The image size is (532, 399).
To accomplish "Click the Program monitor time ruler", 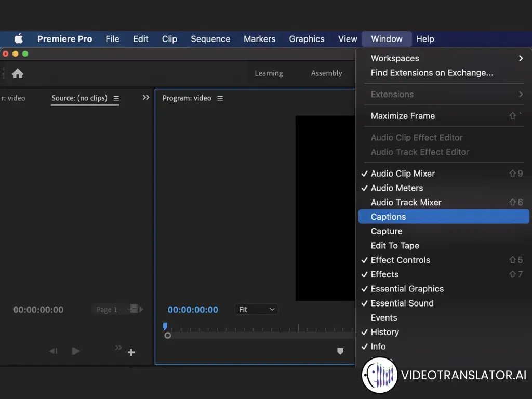I will pyautogui.click(x=260, y=327).
